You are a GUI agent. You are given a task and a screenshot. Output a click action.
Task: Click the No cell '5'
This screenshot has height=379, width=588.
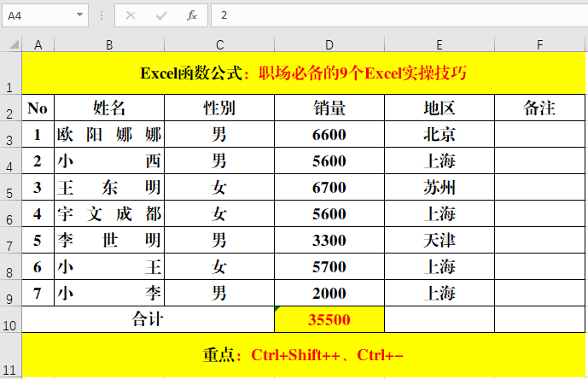38,240
